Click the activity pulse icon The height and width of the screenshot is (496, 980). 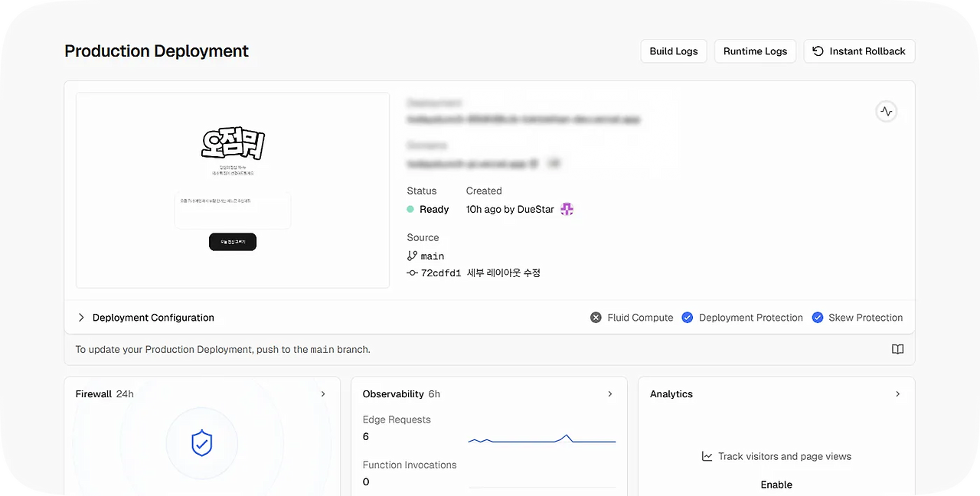(x=886, y=112)
